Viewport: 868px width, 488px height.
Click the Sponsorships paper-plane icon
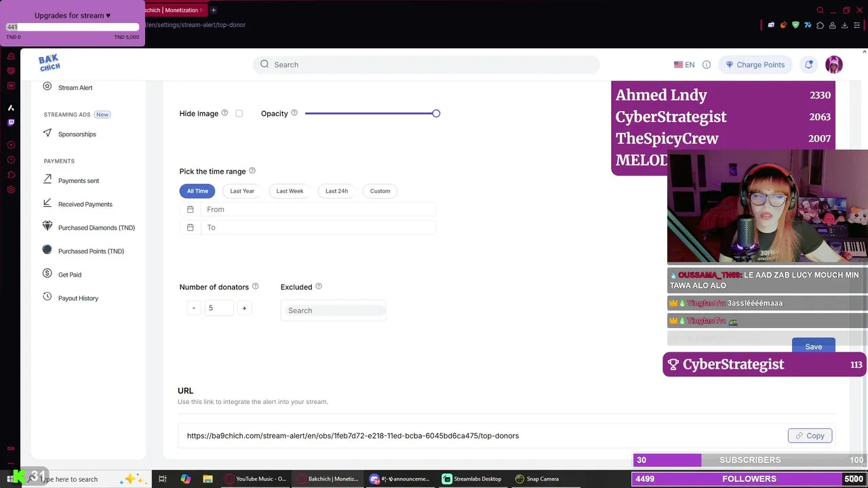(x=47, y=133)
